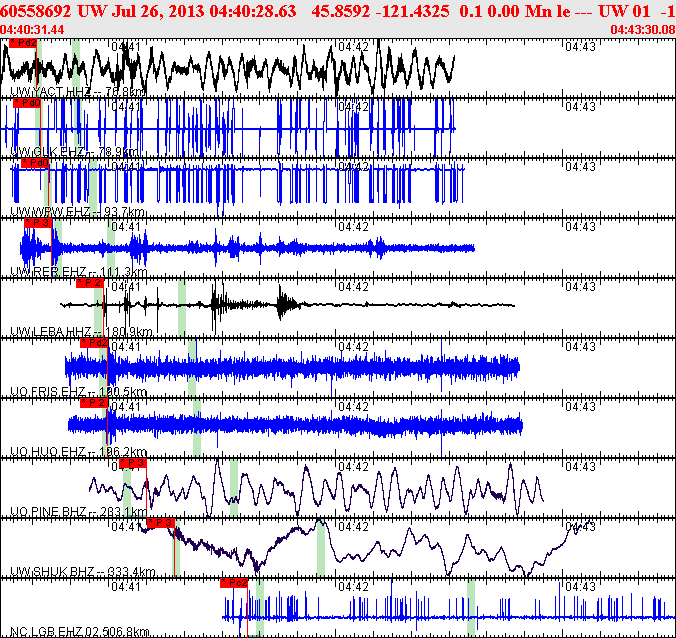Click the UW LEBA HHZ station label
Viewport: 676px width, 638px height.
(81, 332)
